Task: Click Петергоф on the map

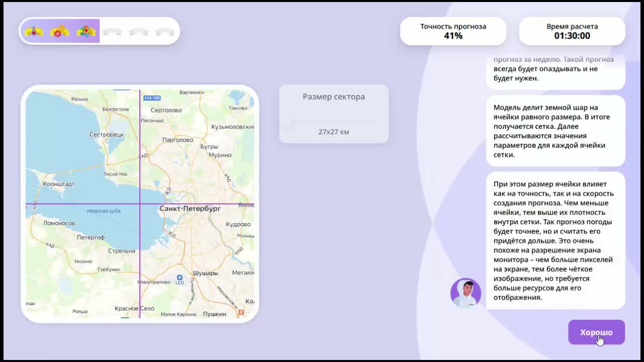Action: tap(91, 237)
